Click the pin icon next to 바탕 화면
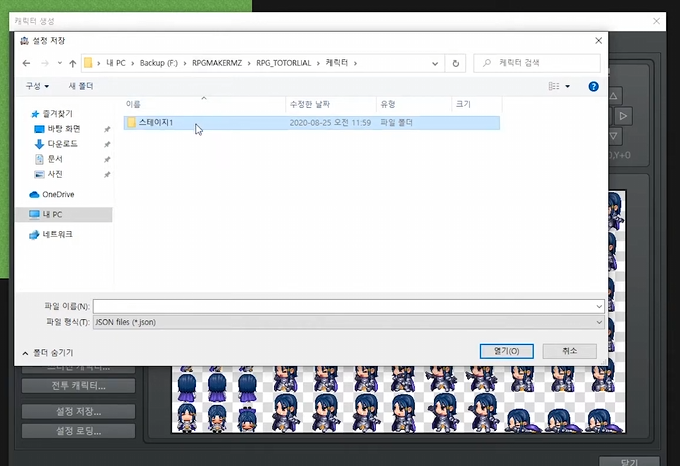The width and height of the screenshot is (680, 466). tap(107, 129)
